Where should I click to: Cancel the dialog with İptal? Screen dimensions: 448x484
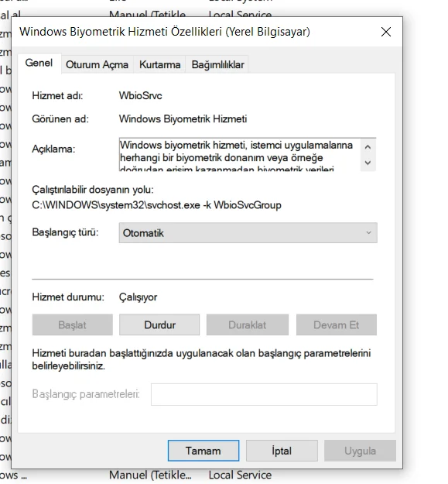[x=282, y=451]
